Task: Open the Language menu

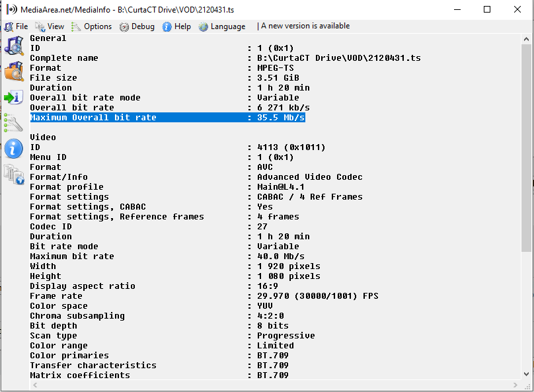Action: coord(221,26)
